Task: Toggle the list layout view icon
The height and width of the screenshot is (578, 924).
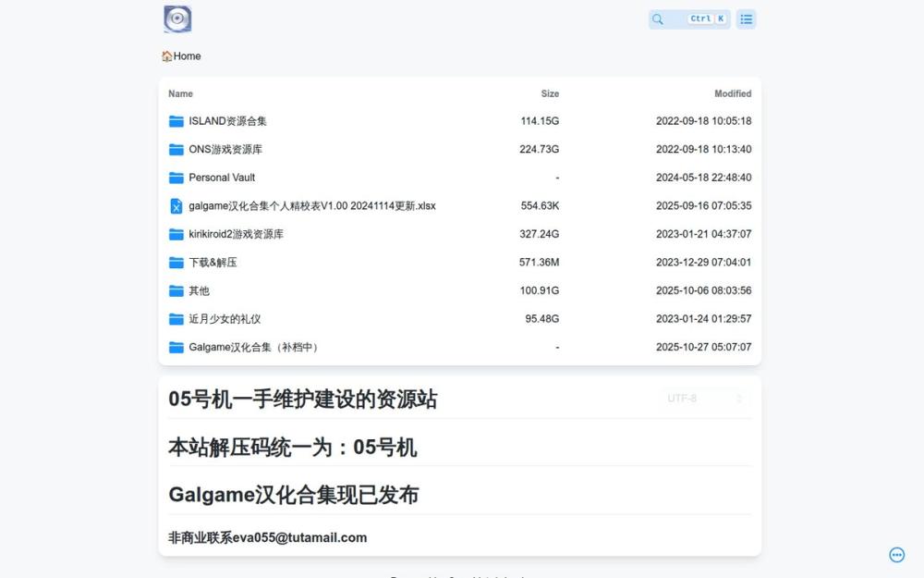Action: click(x=746, y=18)
